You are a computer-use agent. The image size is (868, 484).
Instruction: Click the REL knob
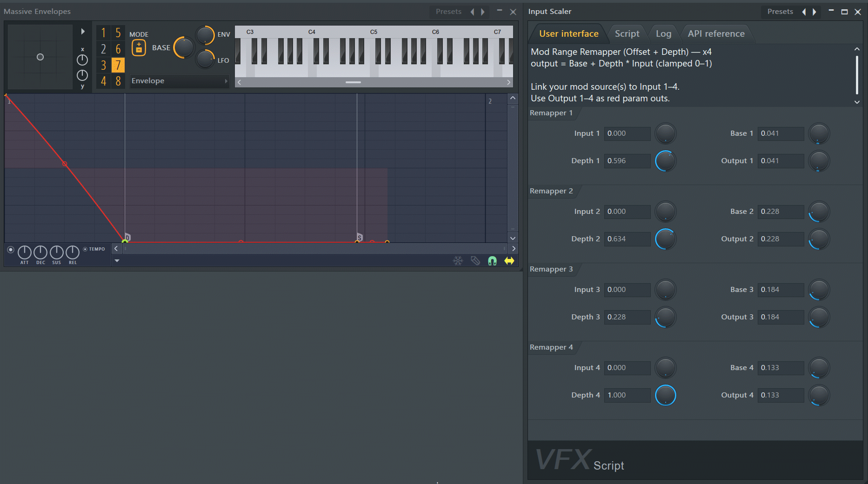click(73, 252)
